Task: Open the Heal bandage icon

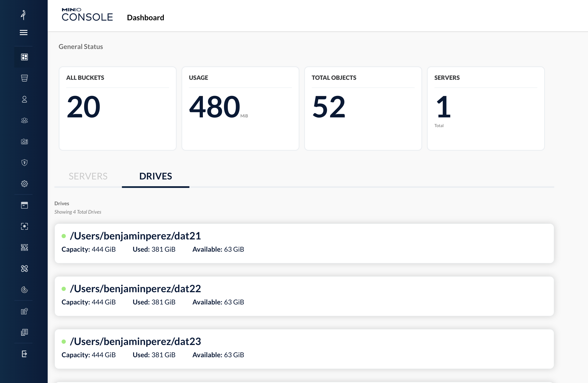Action: pos(24,269)
